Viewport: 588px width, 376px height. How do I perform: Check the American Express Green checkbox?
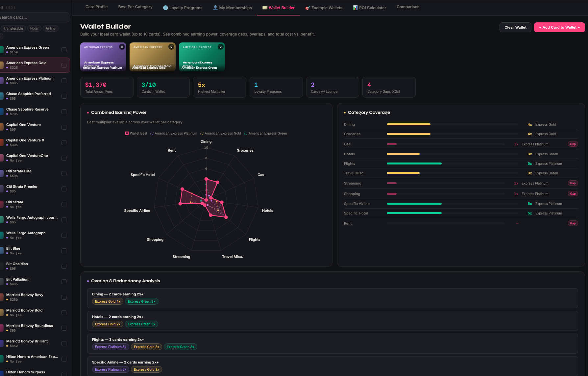tap(64, 50)
